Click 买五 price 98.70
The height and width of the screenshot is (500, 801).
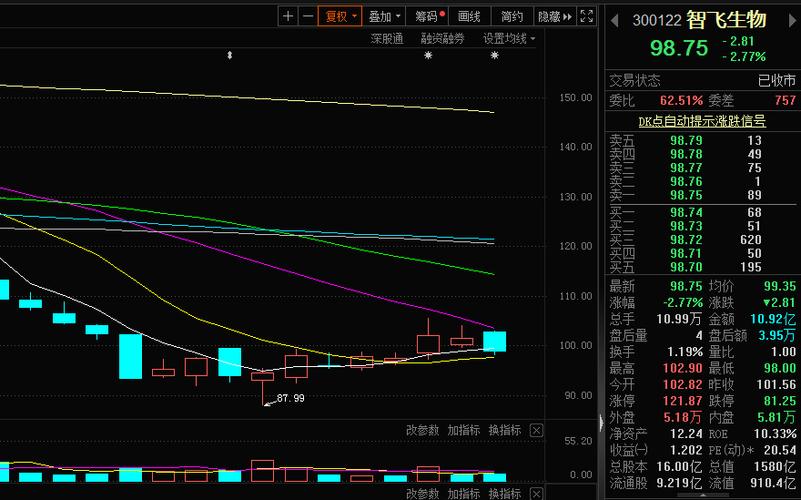click(x=686, y=267)
